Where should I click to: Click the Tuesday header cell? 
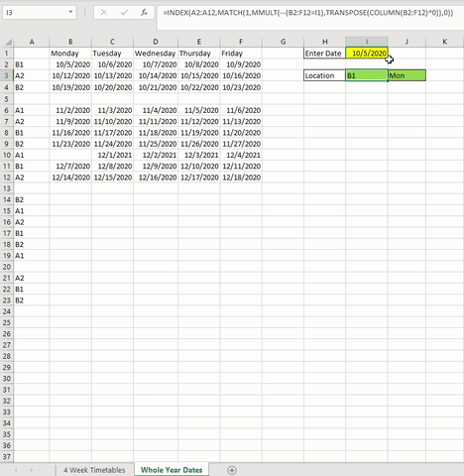112,54
